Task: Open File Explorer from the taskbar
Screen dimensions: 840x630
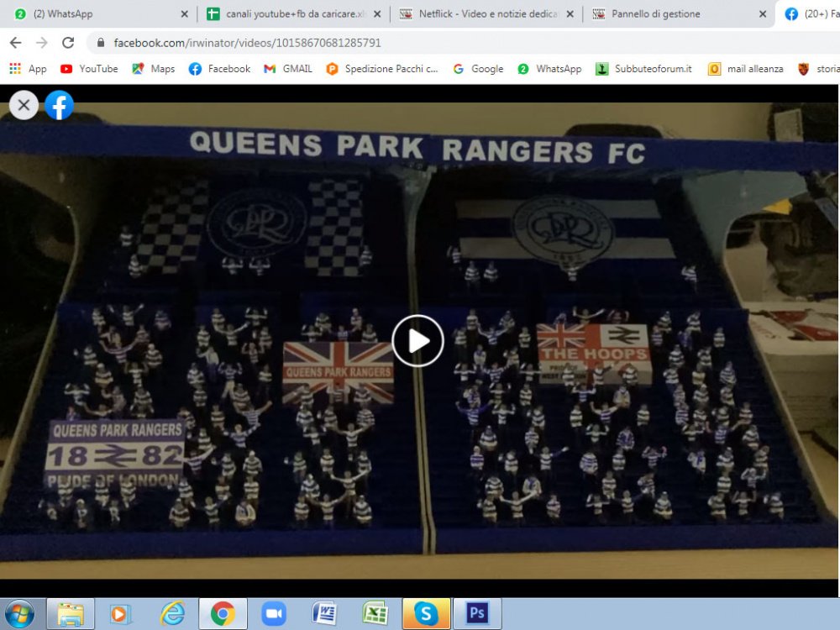Action: [71, 614]
